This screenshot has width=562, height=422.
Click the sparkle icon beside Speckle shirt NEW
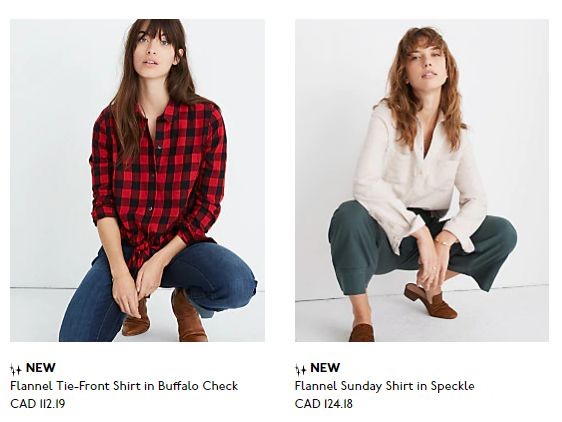pyautogui.click(x=300, y=369)
